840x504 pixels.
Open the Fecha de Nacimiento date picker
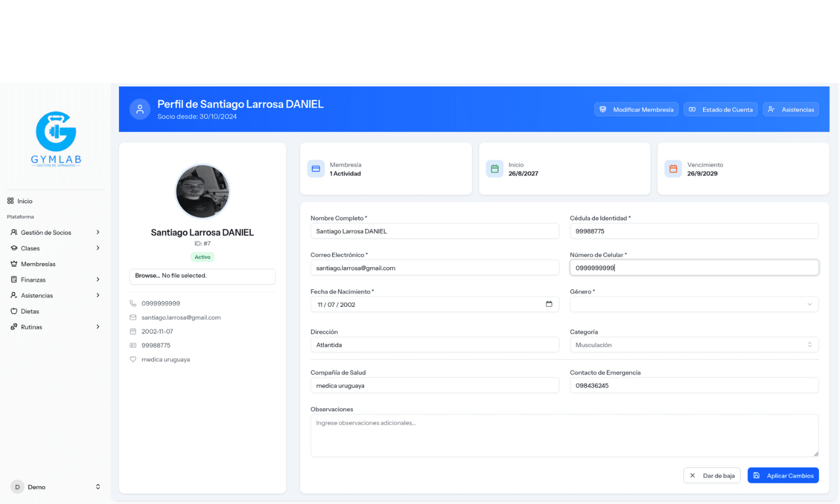point(549,304)
